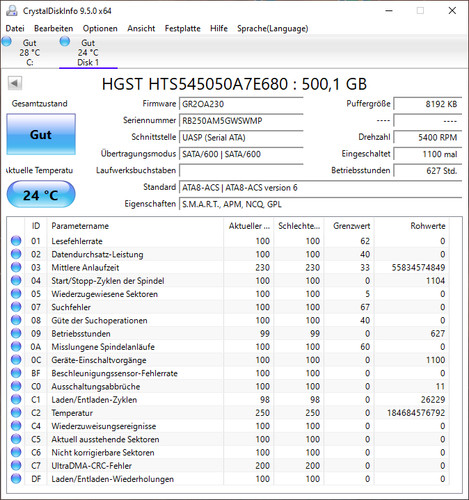
Task: Click status orb of Datendurchsatz-Leistung row
Action: coord(16,254)
